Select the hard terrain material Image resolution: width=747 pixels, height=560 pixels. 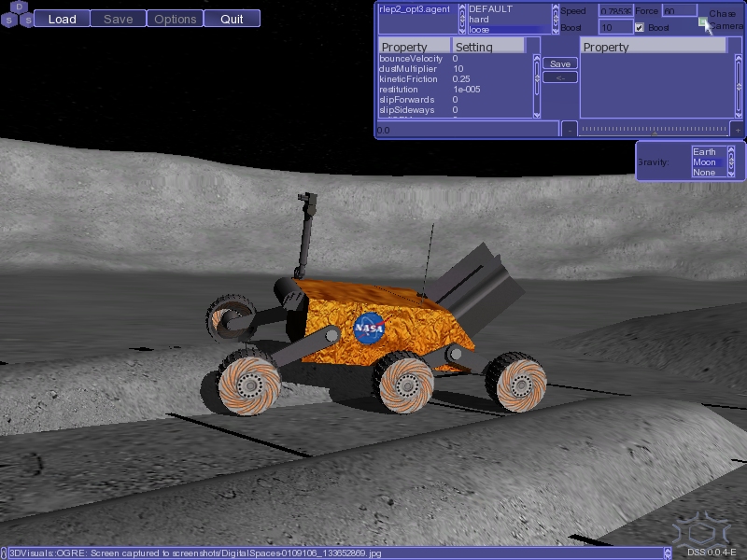479,20
